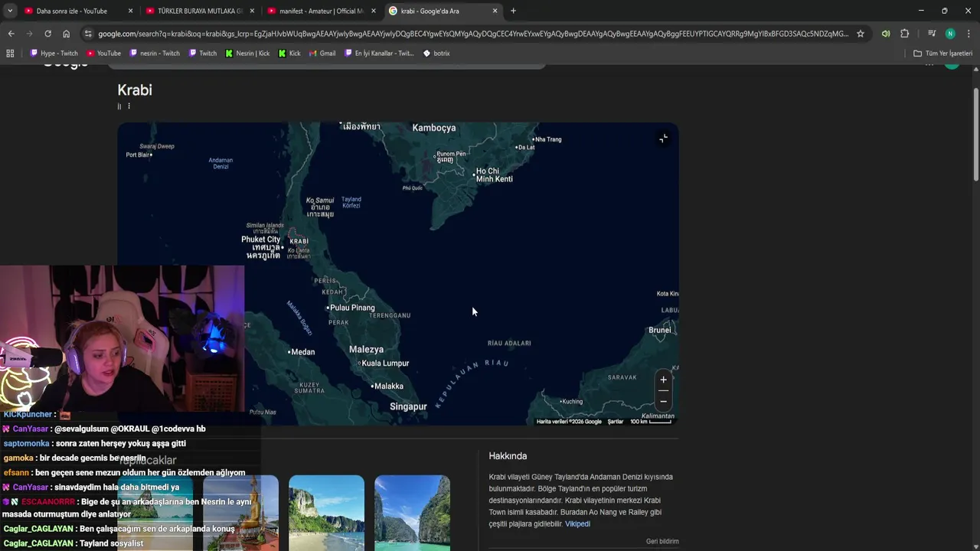Open the 'Tüm Yer İşaretleri' folder
This screenshot has width=980, height=551.
(x=942, y=54)
